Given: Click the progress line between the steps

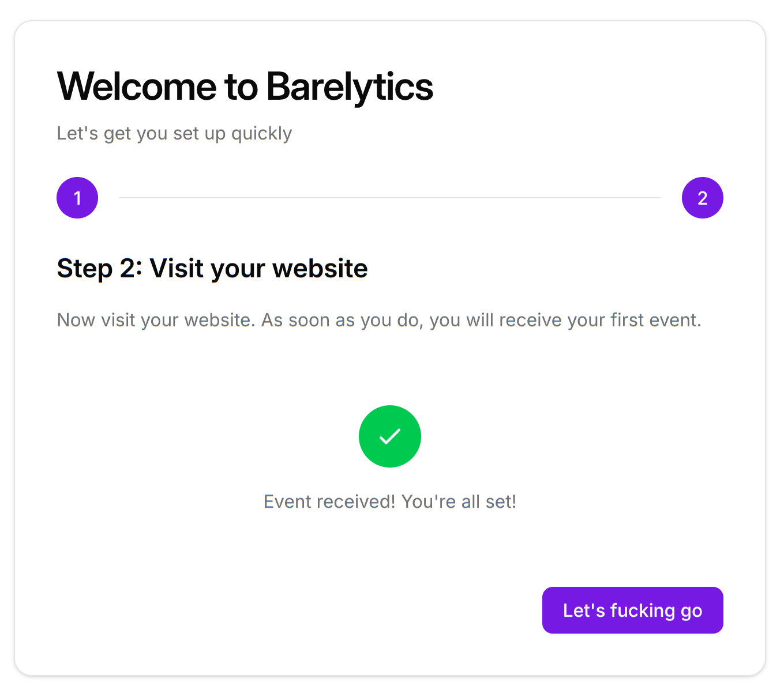Looking at the screenshot, I should (389, 198).
